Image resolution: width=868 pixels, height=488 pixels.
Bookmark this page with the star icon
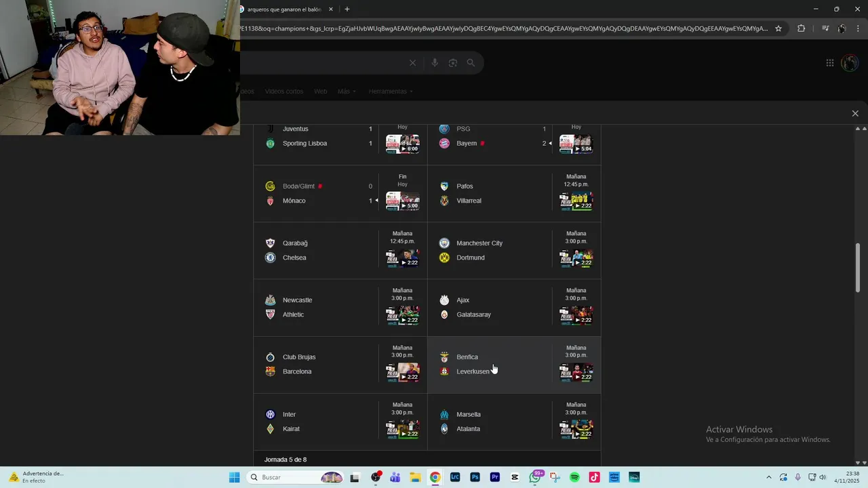[778, 28]
